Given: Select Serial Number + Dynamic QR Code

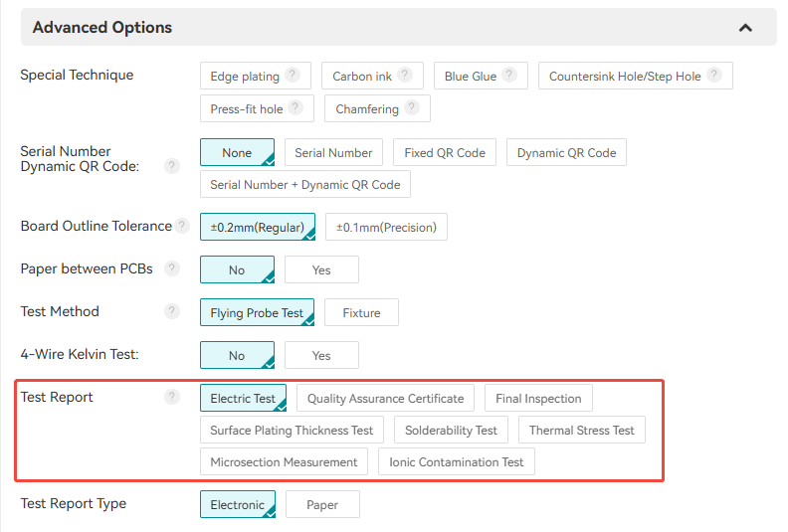Looking at the screenshot, I should pos(304,185).
